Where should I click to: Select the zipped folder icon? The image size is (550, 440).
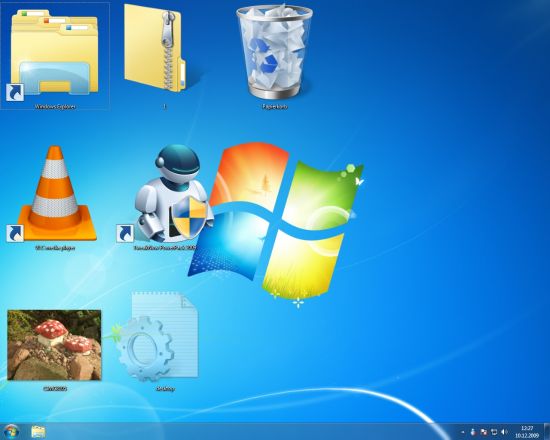pyautogui.click(x=155, y=48)
